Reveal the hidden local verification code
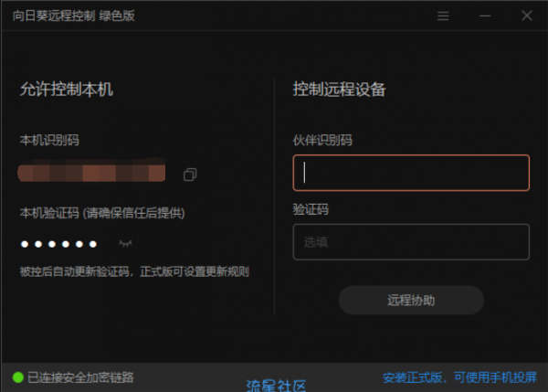This screenshot has height=392, width=548. tap(125, 243)
